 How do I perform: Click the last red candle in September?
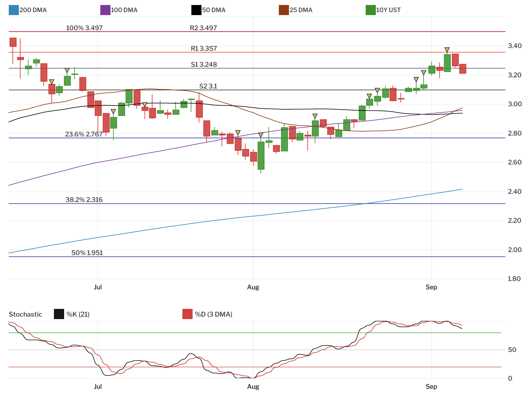463,69
